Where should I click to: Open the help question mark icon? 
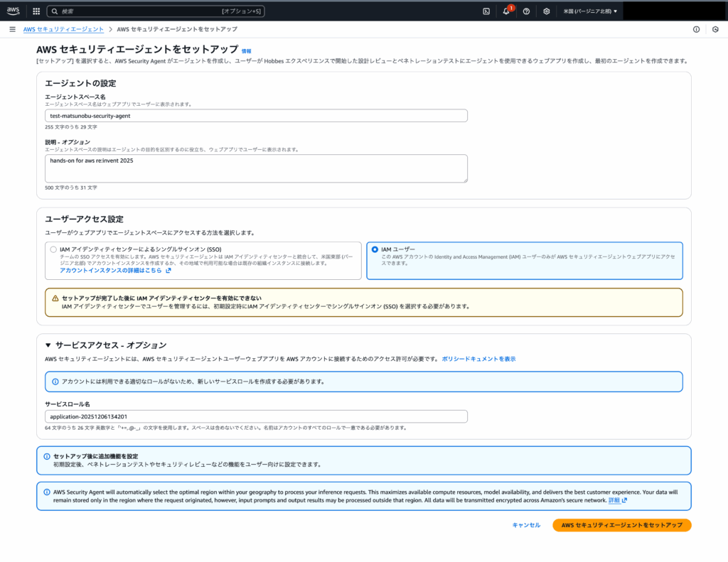click(x=526, y=11)
